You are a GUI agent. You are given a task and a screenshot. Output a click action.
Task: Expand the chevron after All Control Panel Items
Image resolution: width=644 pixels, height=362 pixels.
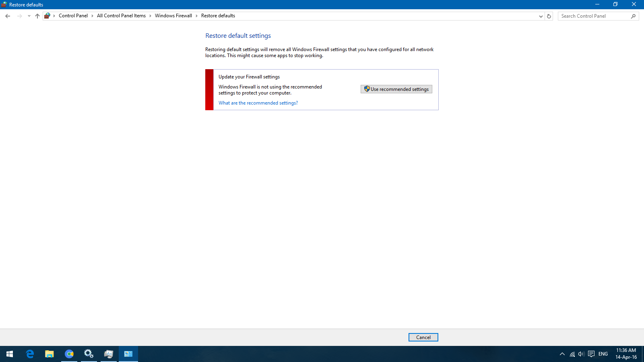tap(150, 16)
